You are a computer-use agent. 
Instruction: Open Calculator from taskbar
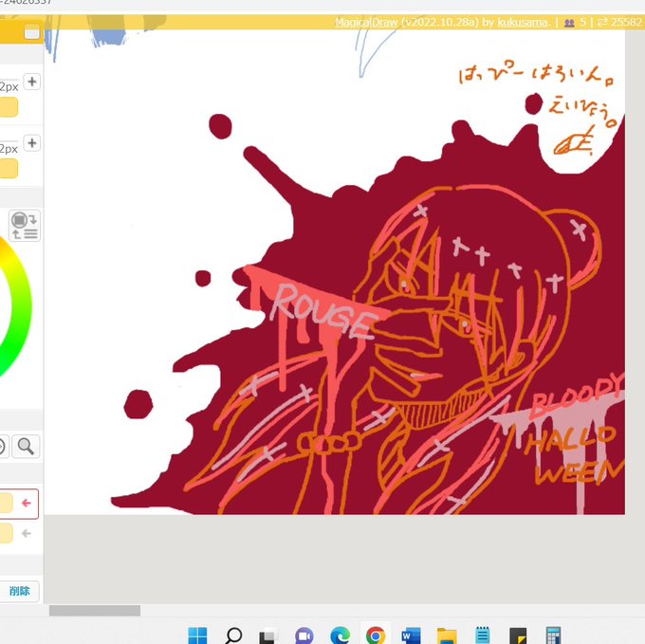click(x=553, y=635)
